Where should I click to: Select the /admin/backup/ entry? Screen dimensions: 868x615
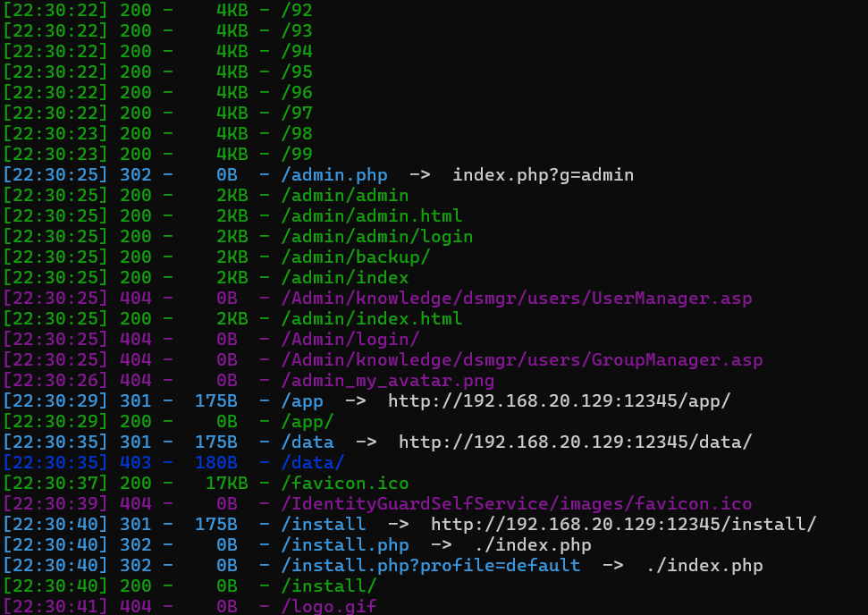click(x=356, y=257)
